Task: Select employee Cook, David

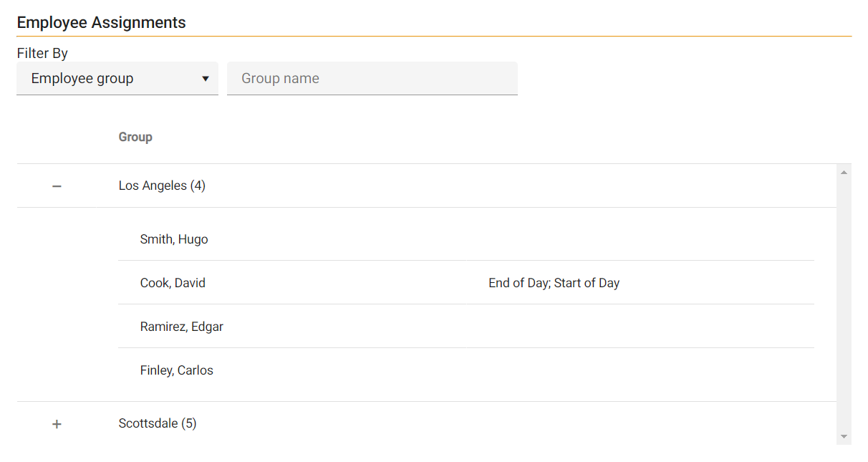Action: click(x=173, y=283)
